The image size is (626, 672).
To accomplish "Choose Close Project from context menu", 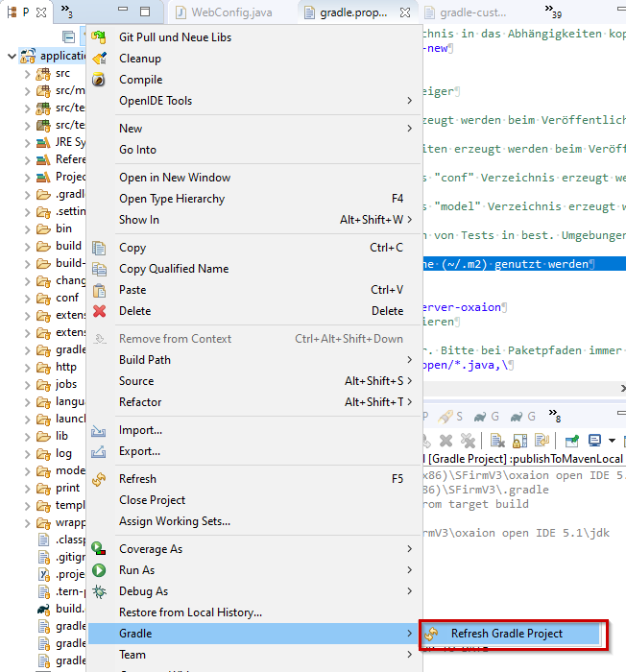I will (152, 500).
